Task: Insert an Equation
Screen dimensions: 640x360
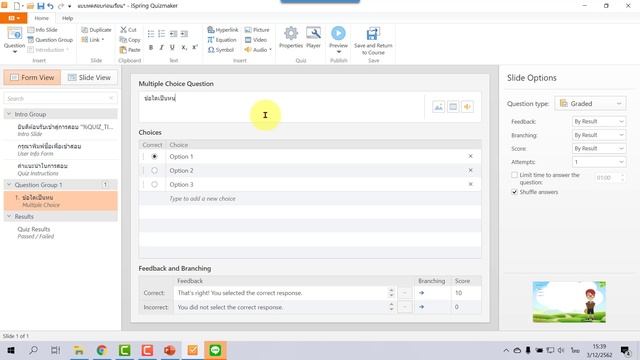Action: (222, 40)
